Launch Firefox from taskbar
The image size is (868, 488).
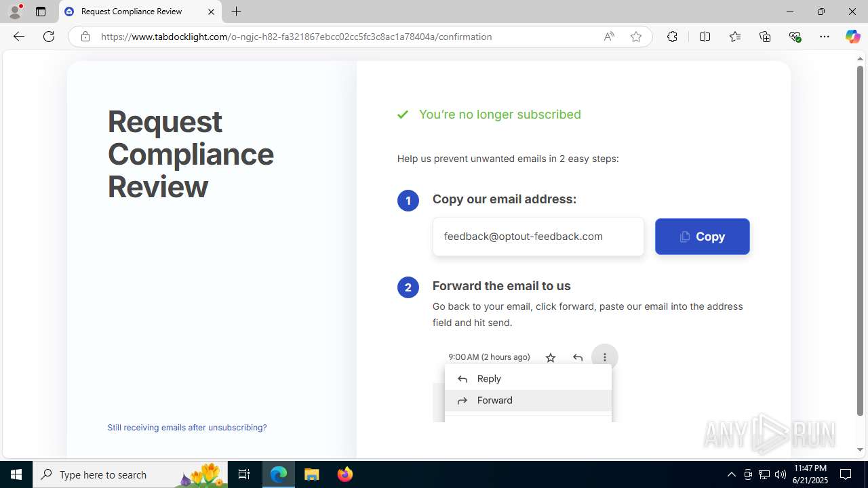pos(344,474)
